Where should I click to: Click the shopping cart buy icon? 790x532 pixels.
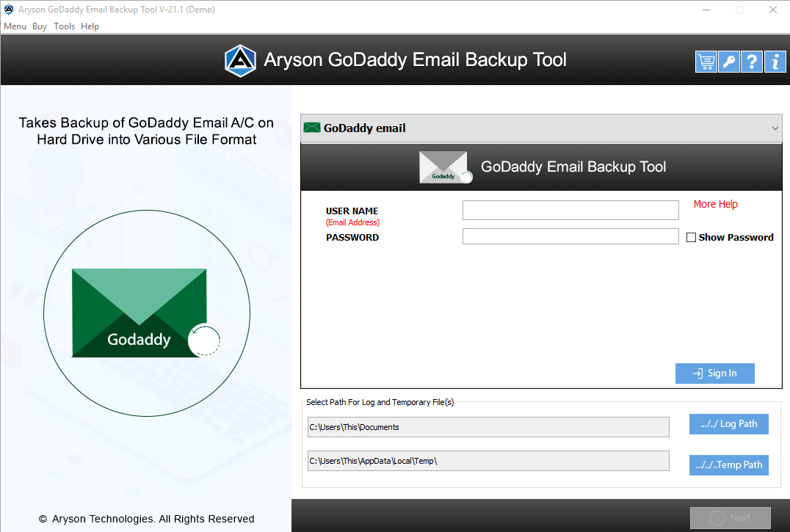click(x=706, y=62)
